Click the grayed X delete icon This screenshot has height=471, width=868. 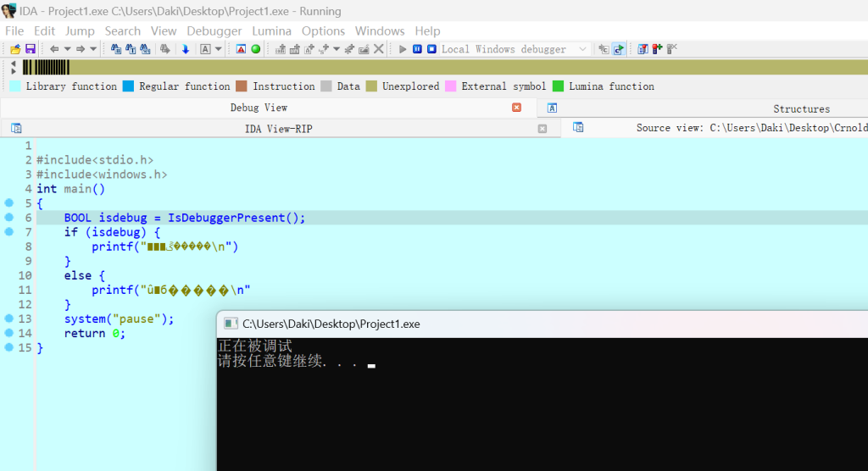[x=379, y=49]
